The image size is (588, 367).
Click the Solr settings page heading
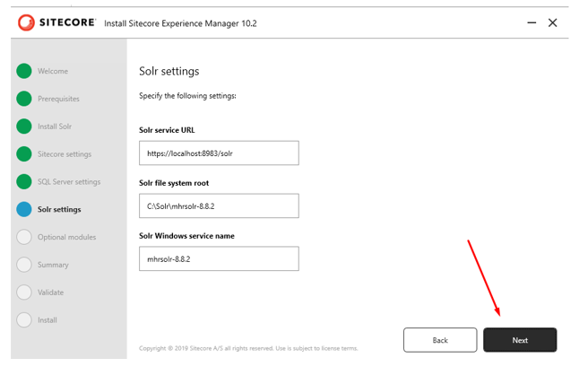point(169,71)
